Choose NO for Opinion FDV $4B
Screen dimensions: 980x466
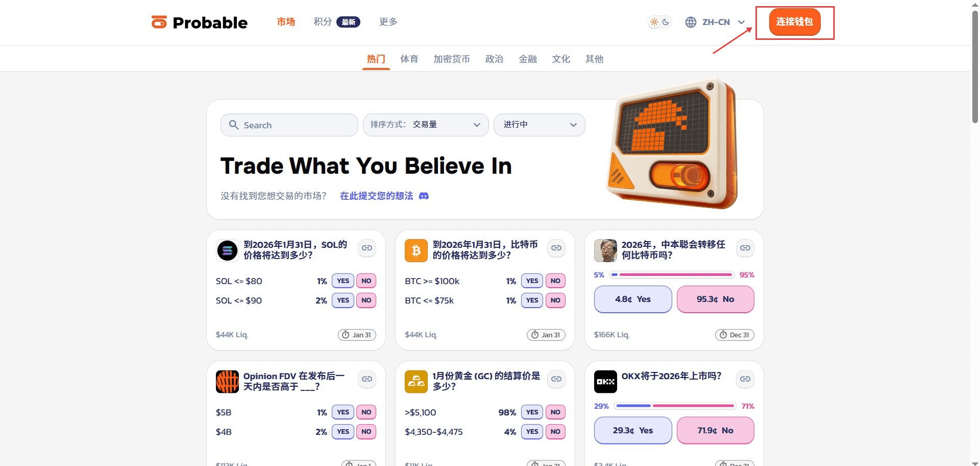pyautogui.click(x=366, y=431)
